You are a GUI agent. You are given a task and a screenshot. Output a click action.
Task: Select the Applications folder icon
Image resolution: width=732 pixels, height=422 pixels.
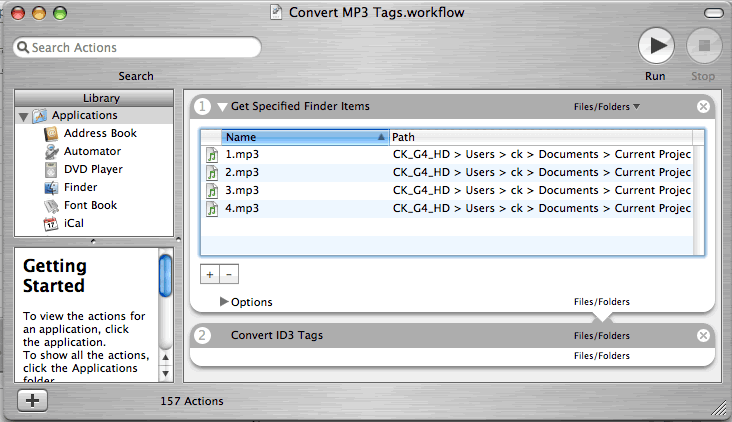point(40,115)
